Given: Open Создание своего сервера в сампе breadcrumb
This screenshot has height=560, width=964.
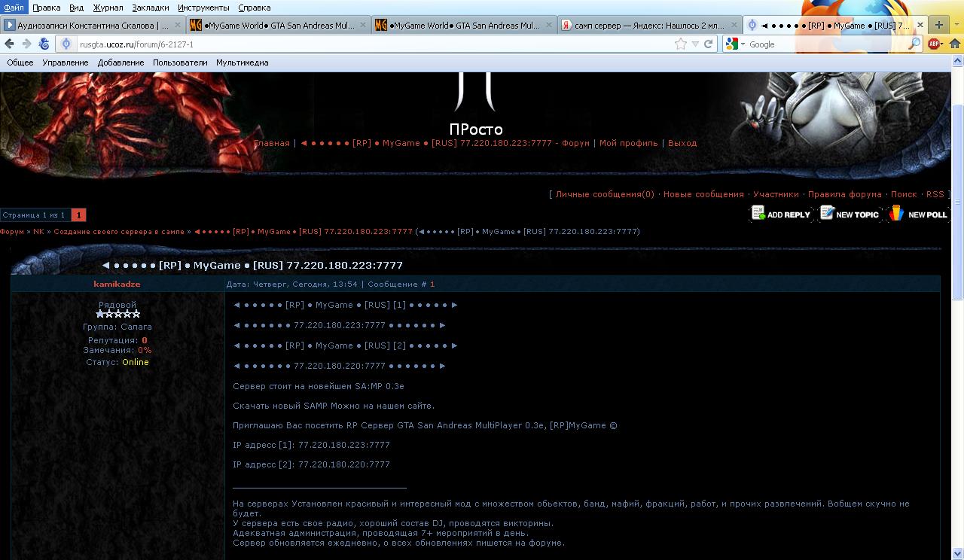Looking at the screenshot, I should pos(119,232).
